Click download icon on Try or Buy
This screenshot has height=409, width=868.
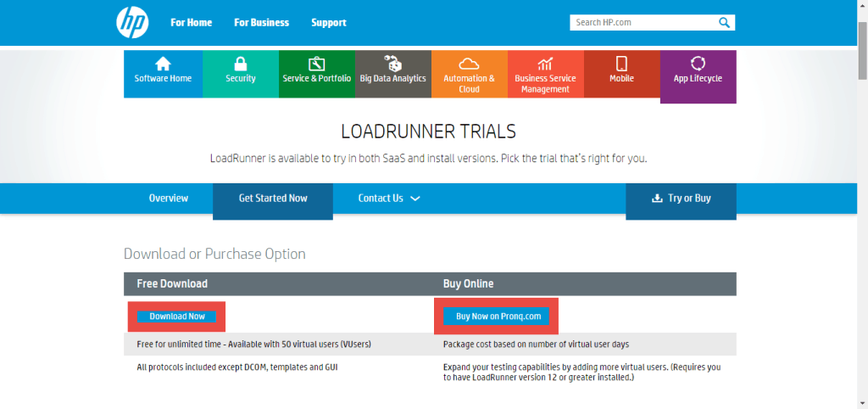click(x=657, y=199)
